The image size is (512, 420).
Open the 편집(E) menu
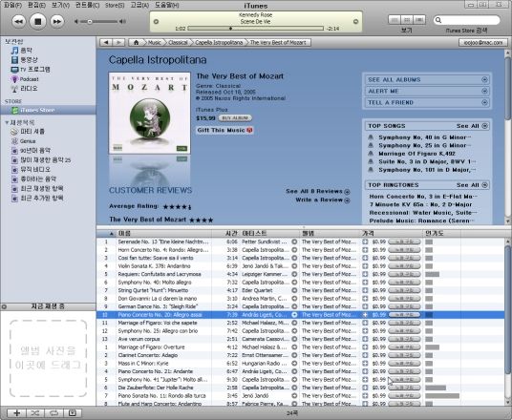tap(36, 5)
